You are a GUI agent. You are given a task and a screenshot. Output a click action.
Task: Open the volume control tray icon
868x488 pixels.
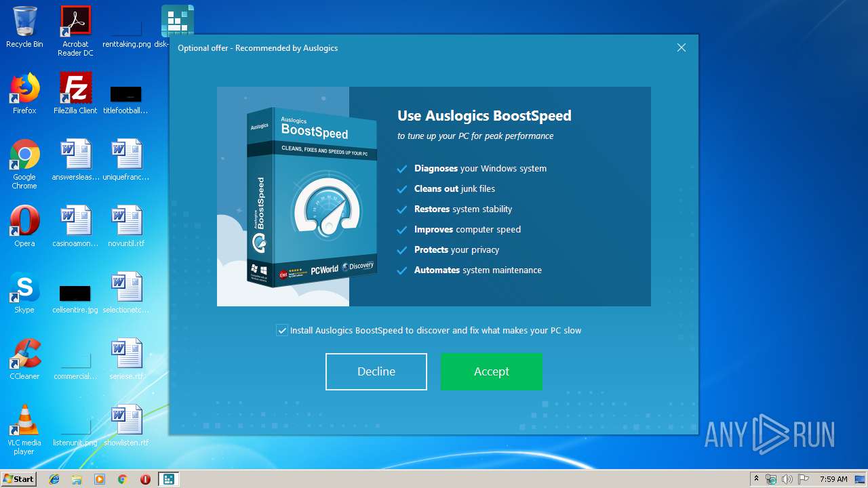tap(787, 479)
